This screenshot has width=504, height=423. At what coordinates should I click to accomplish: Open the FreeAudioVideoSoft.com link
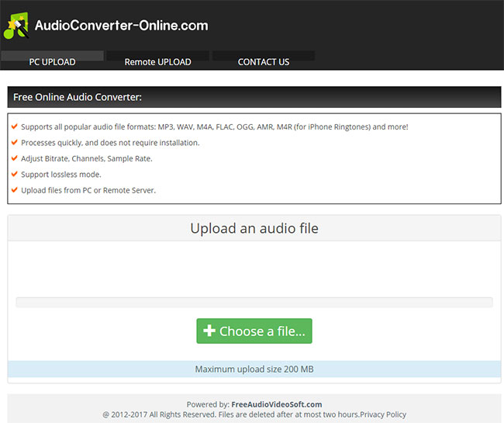[x=277, y=404]
